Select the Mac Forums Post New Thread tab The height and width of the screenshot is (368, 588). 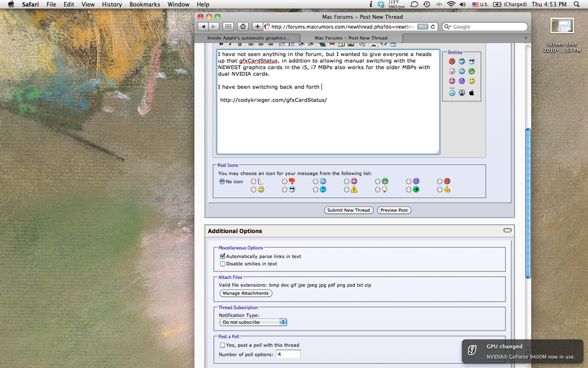[x=351, y=38]
